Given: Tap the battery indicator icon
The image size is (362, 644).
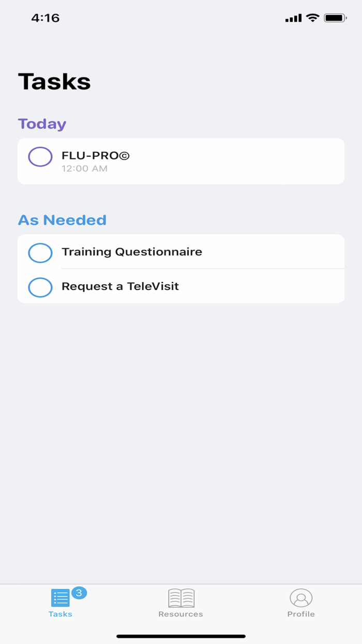Looking at the screenshot, I should pyautogui.click(x=335, y=18).
